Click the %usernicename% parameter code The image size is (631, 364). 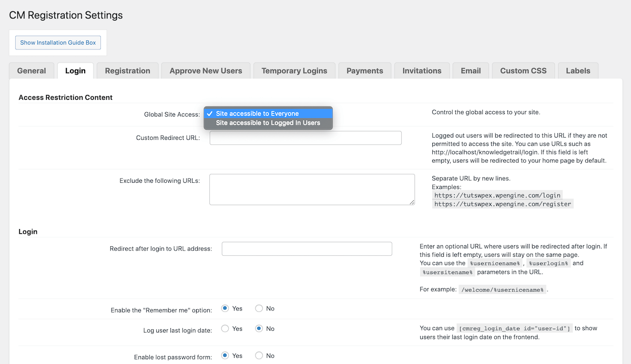495,264
